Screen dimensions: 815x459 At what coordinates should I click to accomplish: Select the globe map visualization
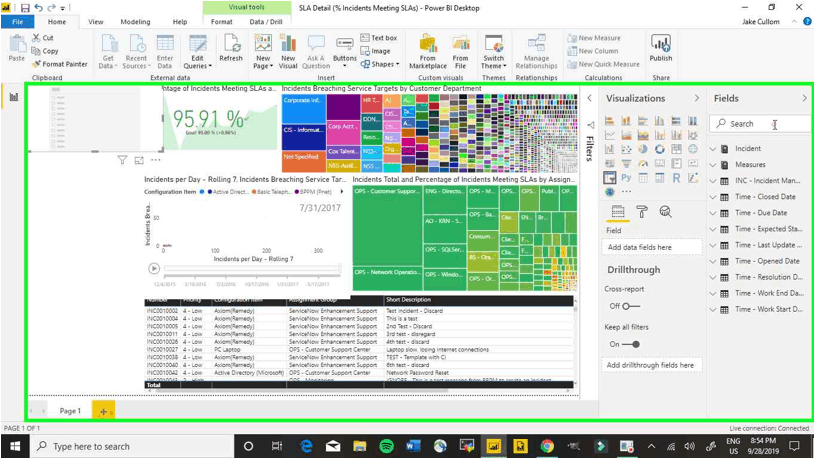(x=693, y=149)
